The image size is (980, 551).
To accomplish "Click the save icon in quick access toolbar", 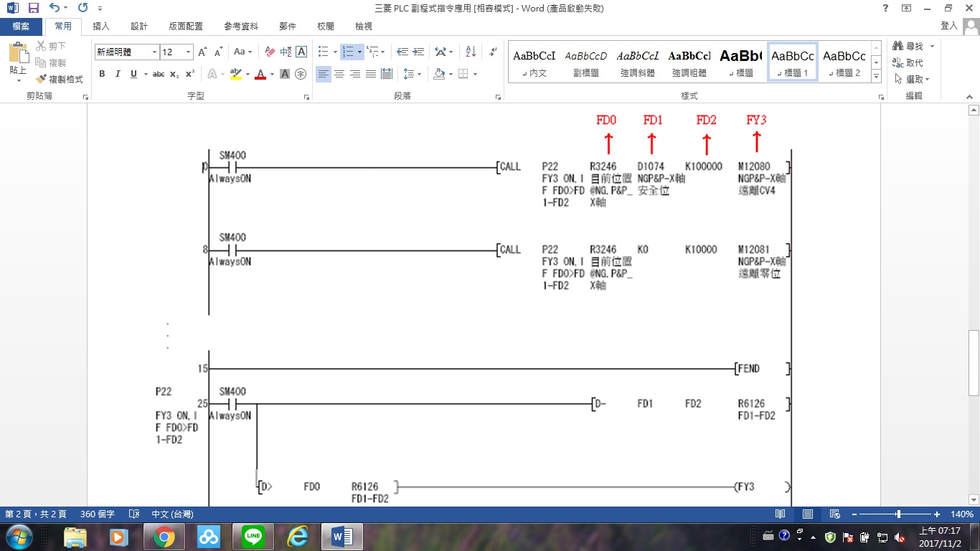I will (x=33, y=8).
